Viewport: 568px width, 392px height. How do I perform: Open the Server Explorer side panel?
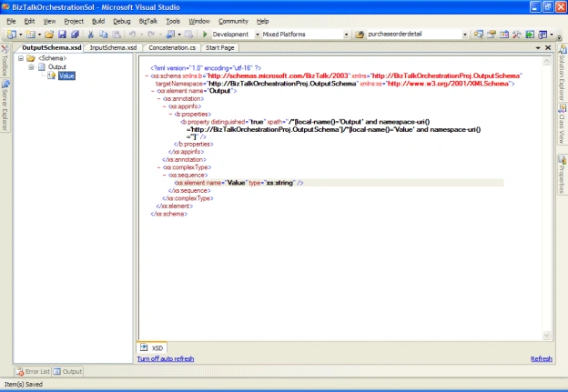point(5,106)
